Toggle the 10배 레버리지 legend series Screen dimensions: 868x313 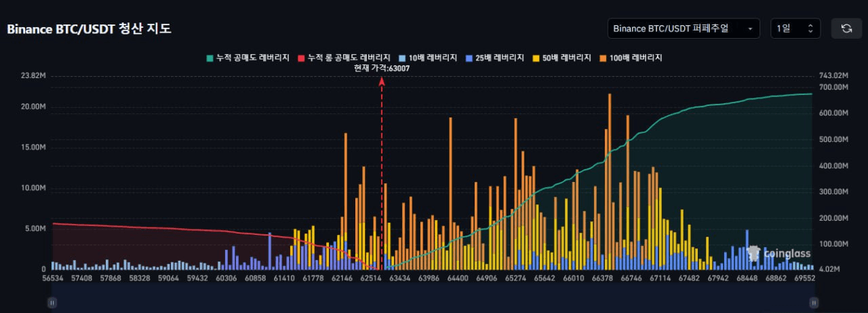(x=428, y=58)
